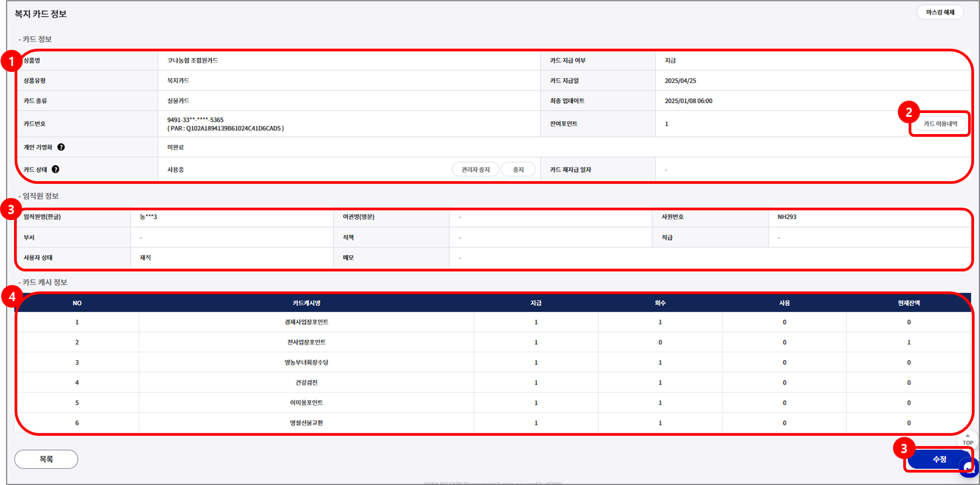Click the 현재잔액 value 1 in 전사업장포인트 row

909,342
